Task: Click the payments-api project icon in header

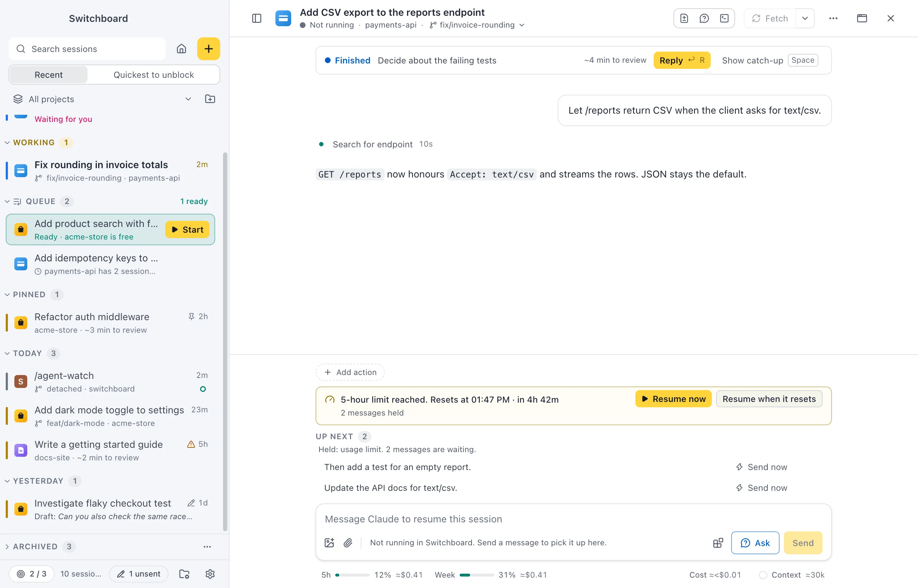Action: pyautogui.click(x=283, y=18)
